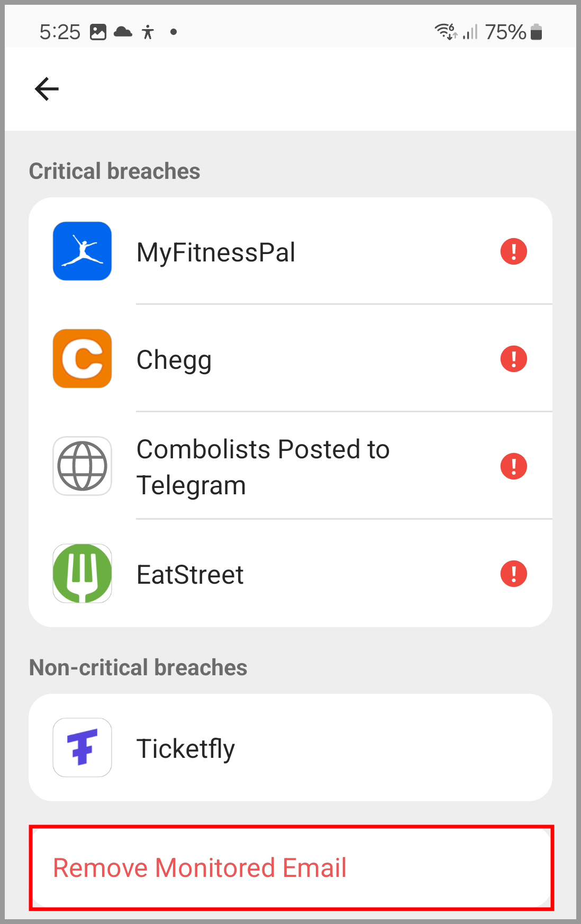Open Combolists Posted to Telegram entry
Screen dimensions: 581x924
click(290, 466)
